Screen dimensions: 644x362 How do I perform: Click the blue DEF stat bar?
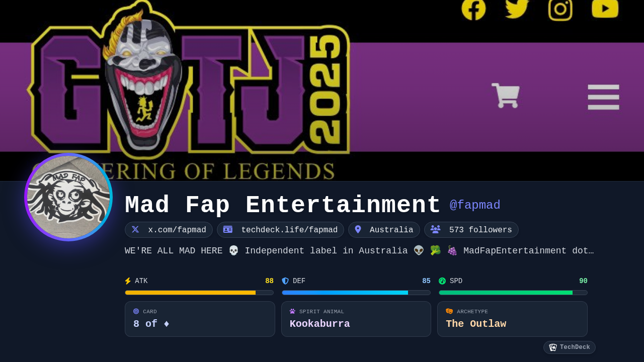point(356,293)
